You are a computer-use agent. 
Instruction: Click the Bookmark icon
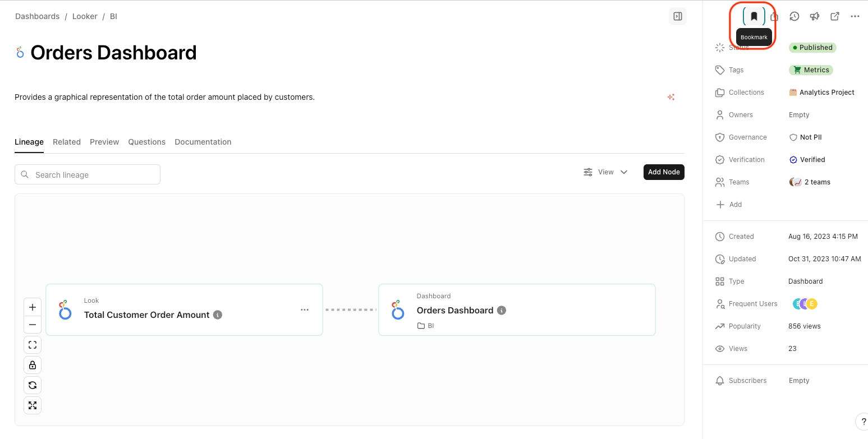754,16
